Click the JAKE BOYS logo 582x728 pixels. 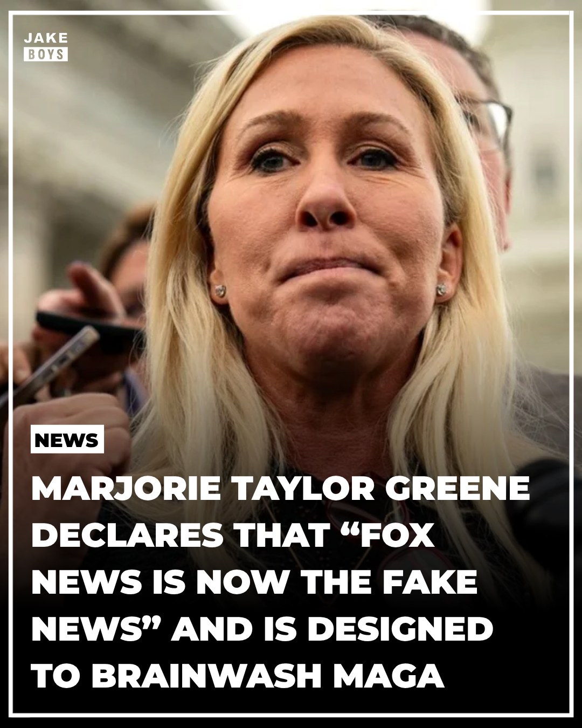tap(46, 47)
